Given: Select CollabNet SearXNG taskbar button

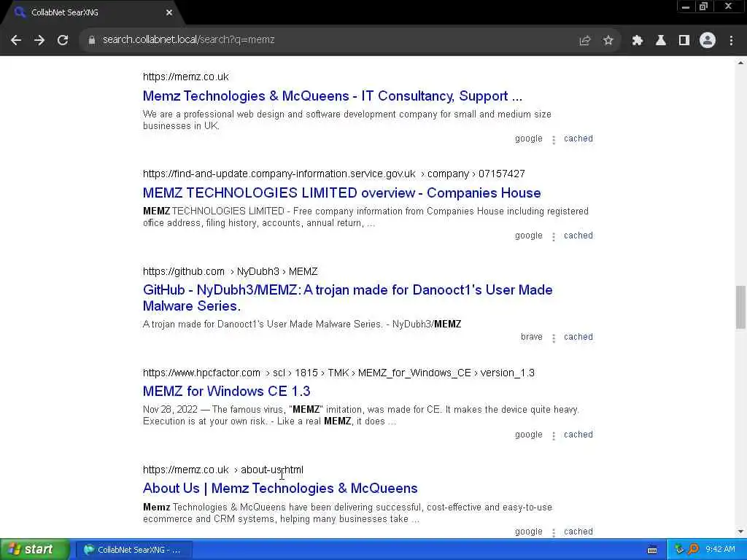Looking at the screenshot, I should tap(134, 550).
